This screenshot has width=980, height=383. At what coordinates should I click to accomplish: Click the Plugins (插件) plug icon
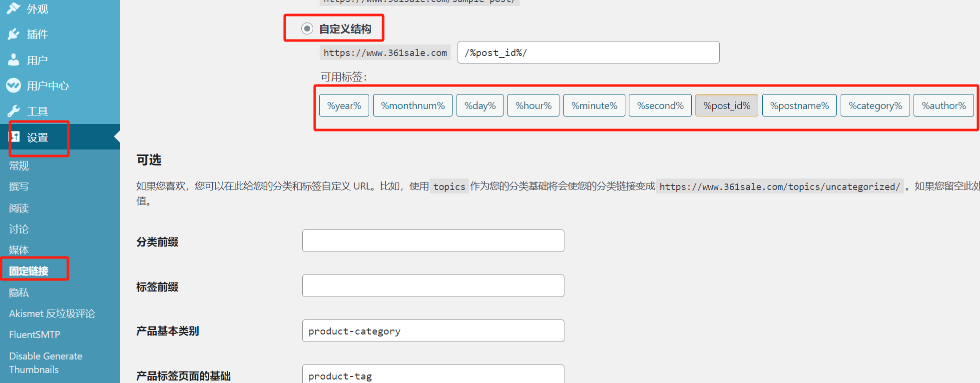(x=13, y=34)
